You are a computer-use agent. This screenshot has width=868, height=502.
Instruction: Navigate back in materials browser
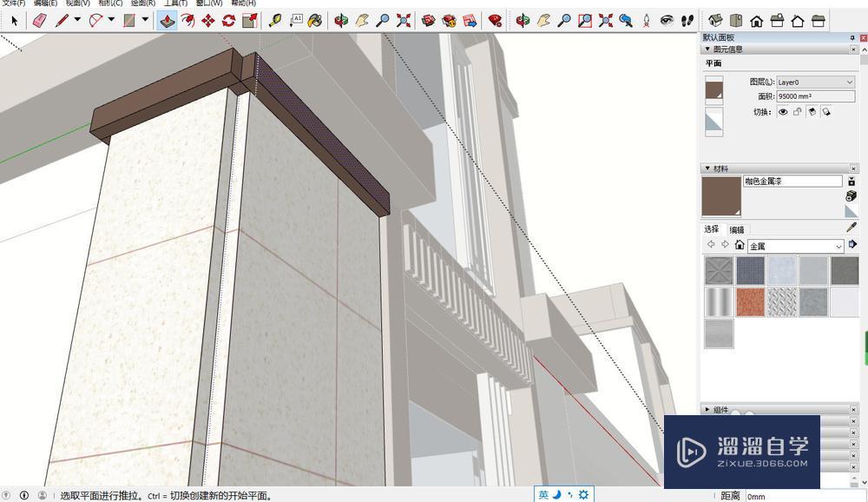pyautogui.click(x=712, y=245)
